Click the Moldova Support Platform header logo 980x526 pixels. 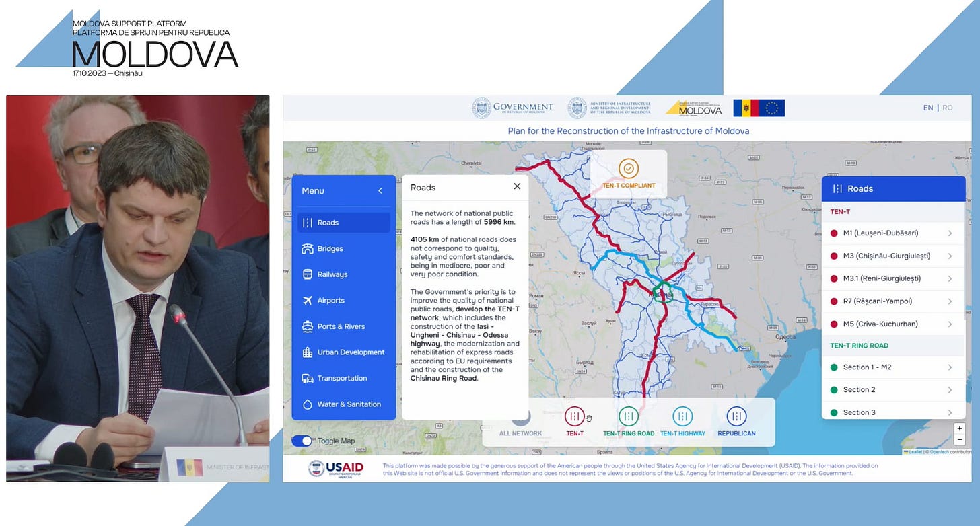point(693,108)
